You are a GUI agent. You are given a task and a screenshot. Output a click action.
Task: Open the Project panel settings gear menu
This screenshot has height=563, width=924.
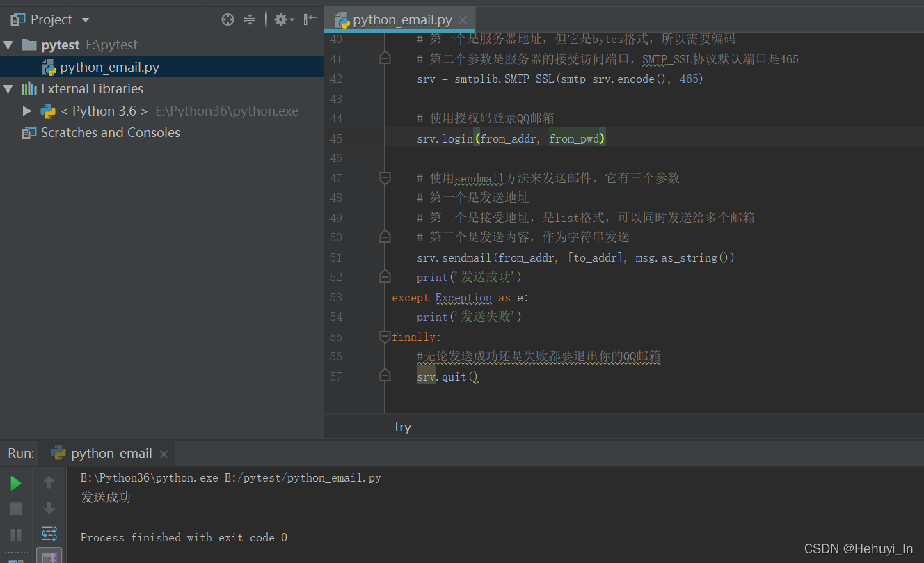(x=281, y=19)
